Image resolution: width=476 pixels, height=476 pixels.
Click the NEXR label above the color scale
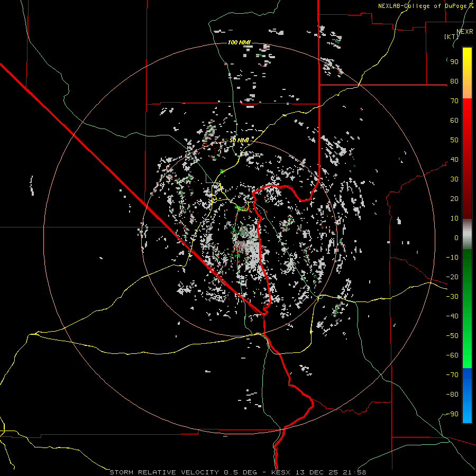coord(465,32)
